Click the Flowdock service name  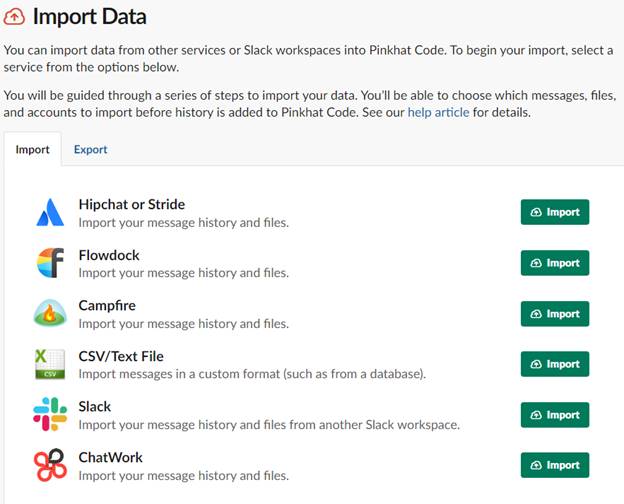point(109,255)
